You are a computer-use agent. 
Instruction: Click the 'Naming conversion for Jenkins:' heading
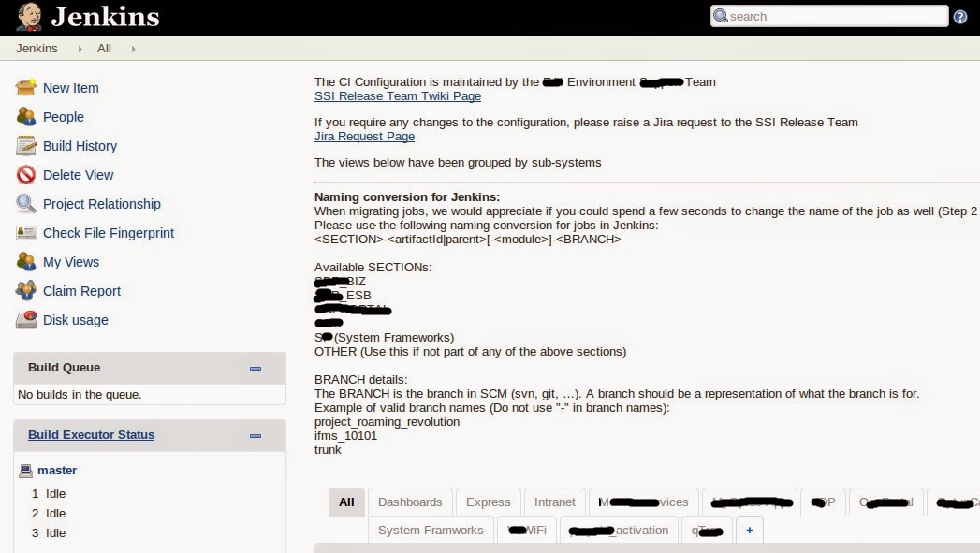pyautogui.click(x=407, y=197)
